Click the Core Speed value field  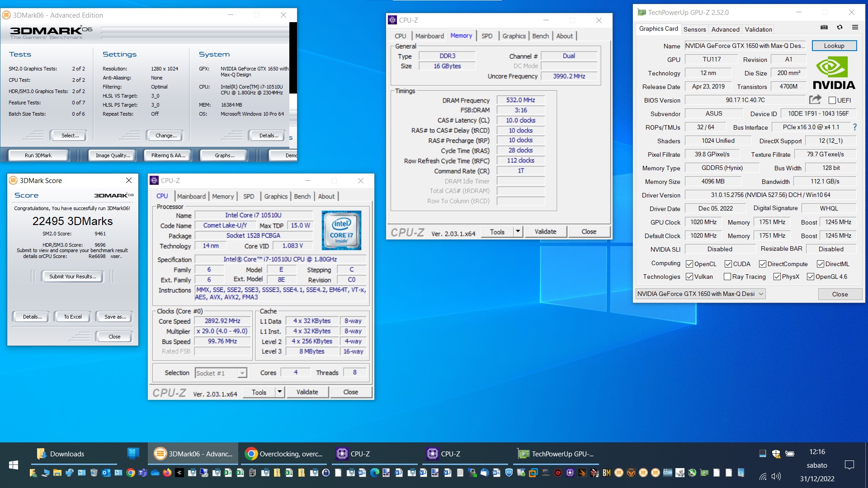tap(222, 321)
